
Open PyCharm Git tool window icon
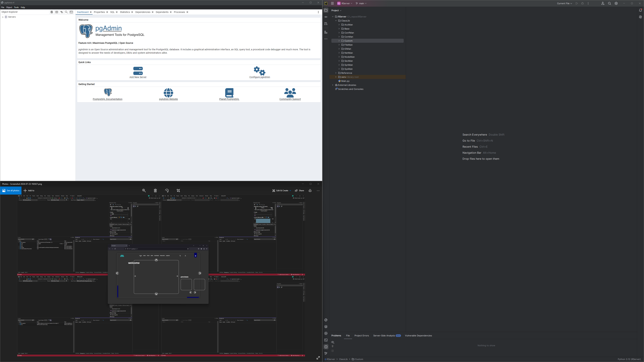tap(326, 353)
